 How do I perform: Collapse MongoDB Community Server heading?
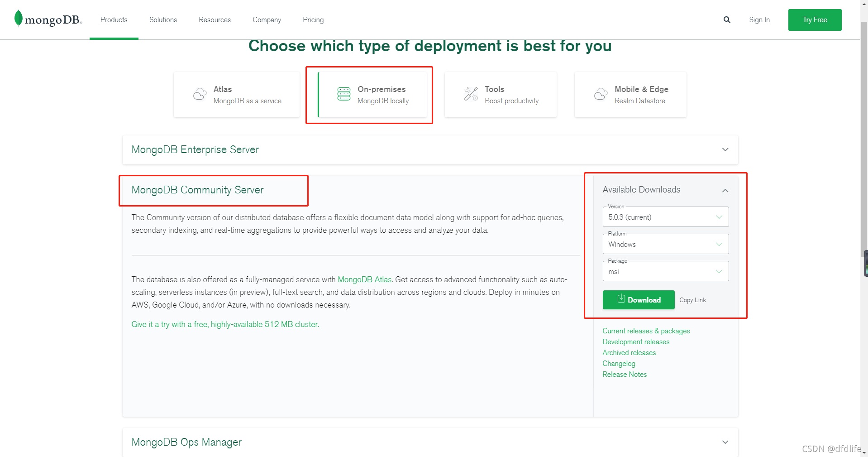click(x=197, y=190)
